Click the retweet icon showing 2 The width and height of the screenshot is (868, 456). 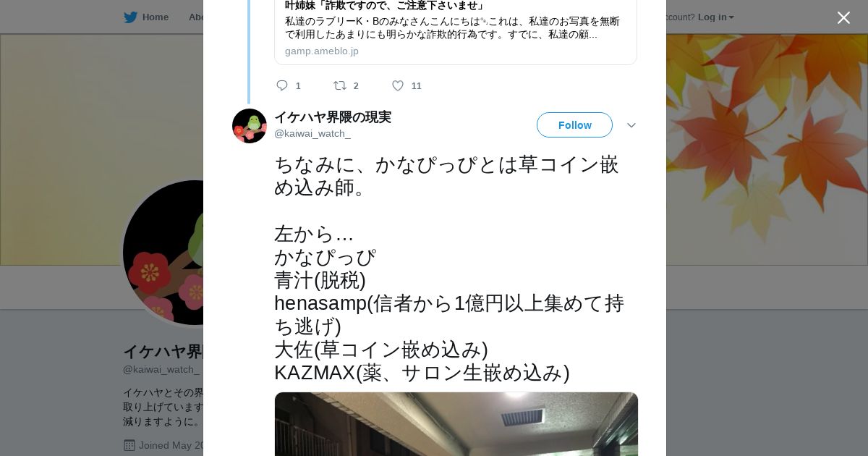339,85
